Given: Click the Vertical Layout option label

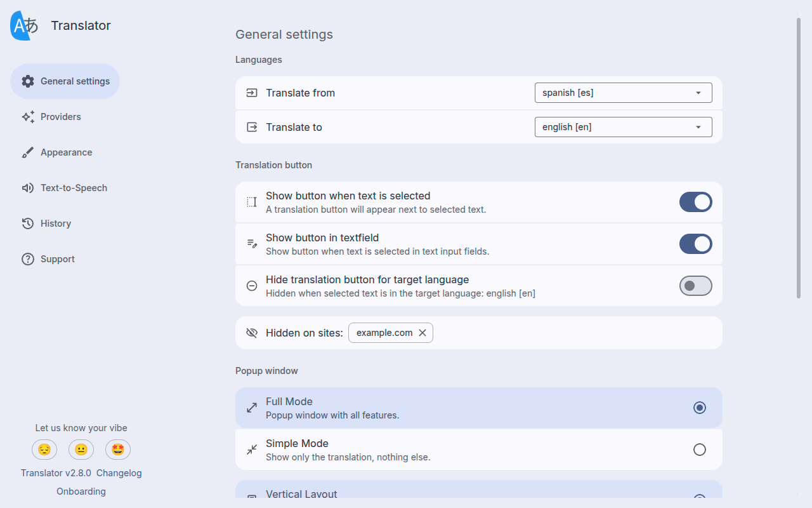Looking at the screenshot, I should tap(301, 494).
